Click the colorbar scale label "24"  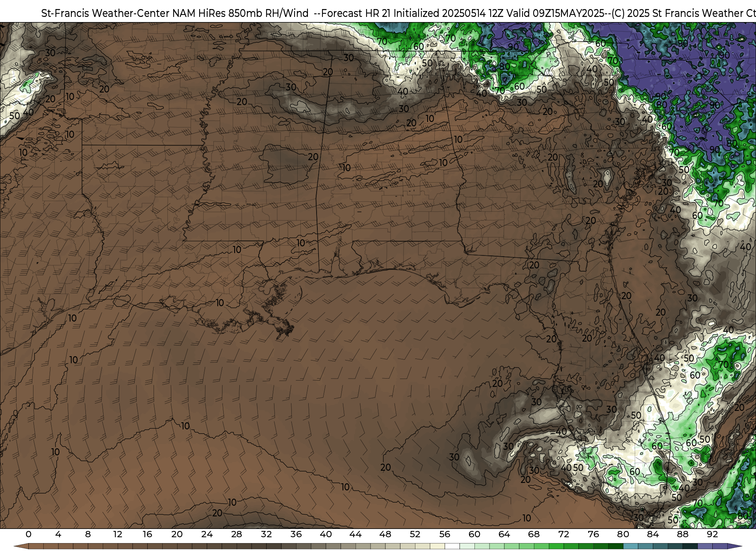click(x=207, y=534)
